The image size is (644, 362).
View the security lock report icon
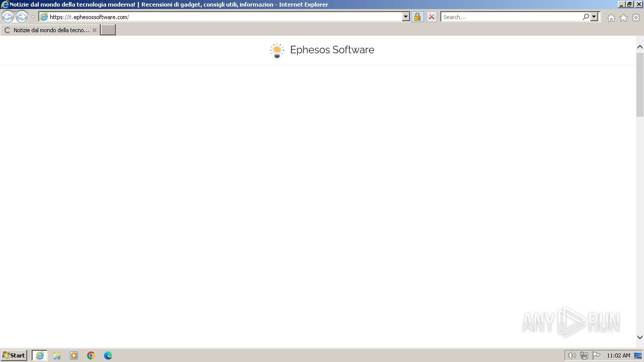click(x=417, y=17)
